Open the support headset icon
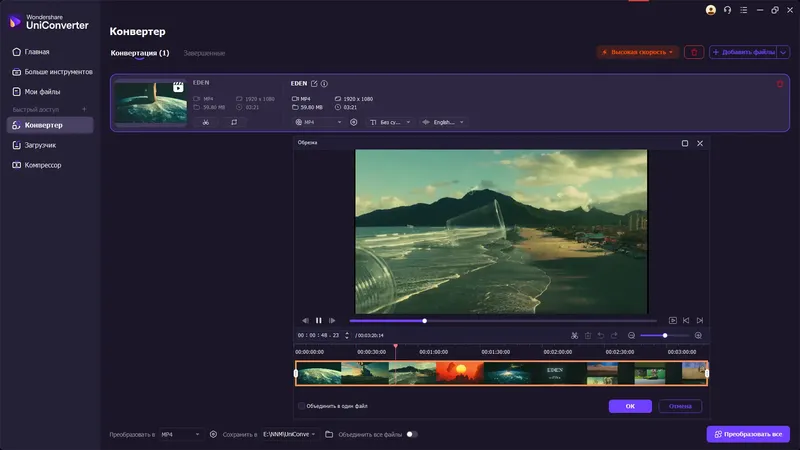Screen dimensions: 800x450 727,10
